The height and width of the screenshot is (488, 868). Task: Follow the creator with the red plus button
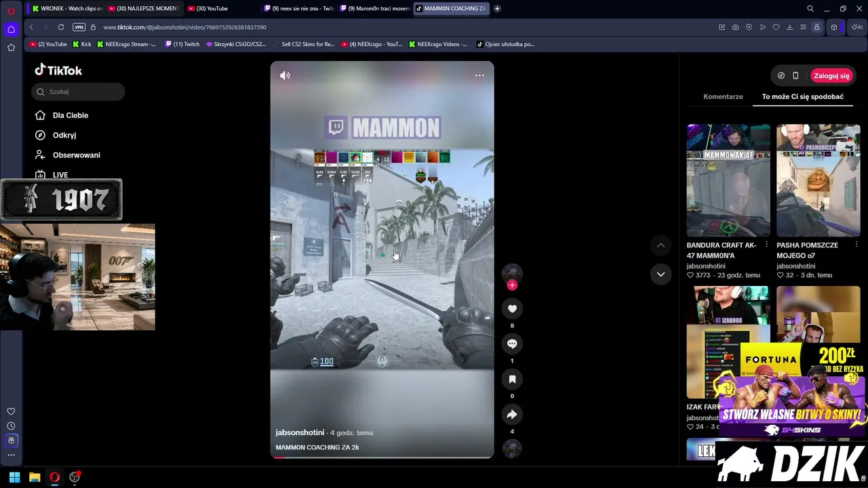pyautogui.click(x=512, y=285)
